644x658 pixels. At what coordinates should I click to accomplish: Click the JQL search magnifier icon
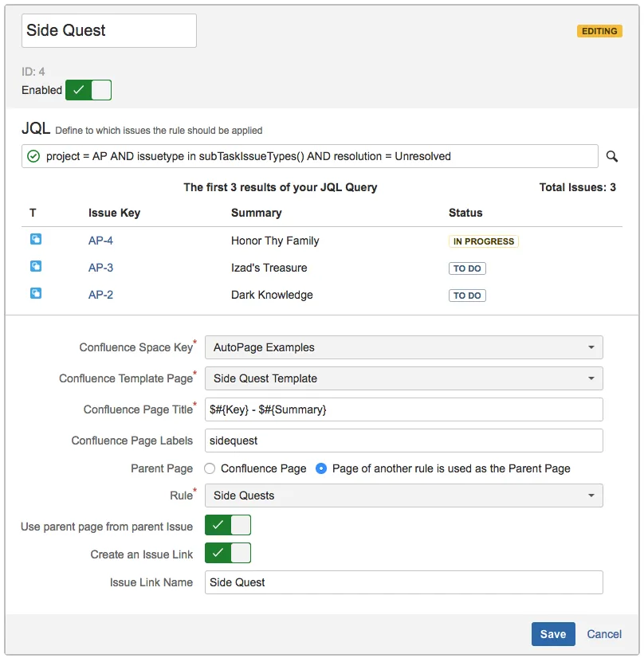point(612,156)
